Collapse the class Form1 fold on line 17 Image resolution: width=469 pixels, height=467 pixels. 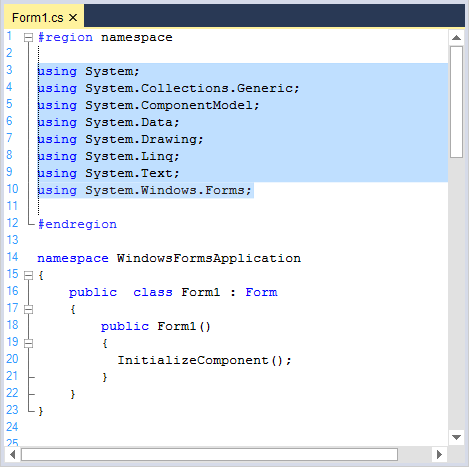(x=29, y=309)
